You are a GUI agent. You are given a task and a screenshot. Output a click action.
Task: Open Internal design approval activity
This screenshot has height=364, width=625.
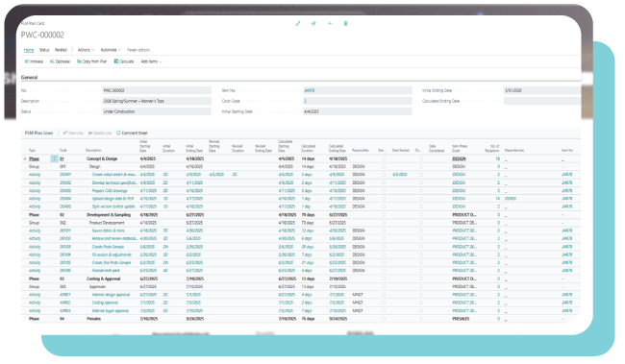click(111, 295)
